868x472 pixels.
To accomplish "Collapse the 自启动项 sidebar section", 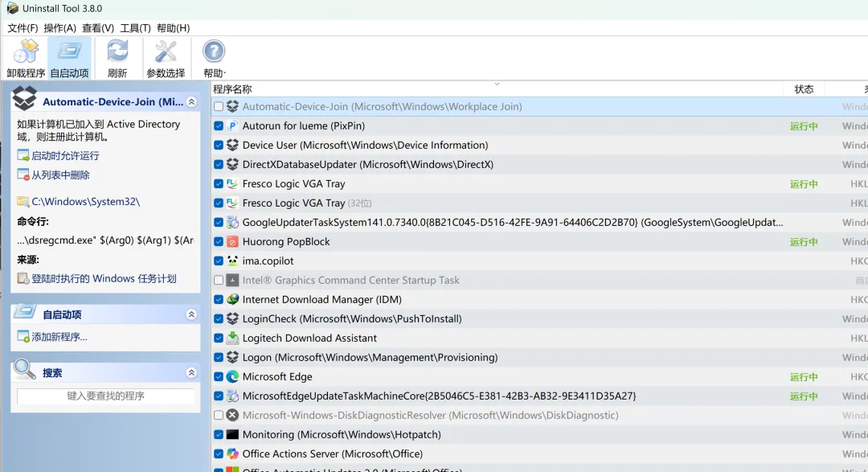I will click(191, 314).
